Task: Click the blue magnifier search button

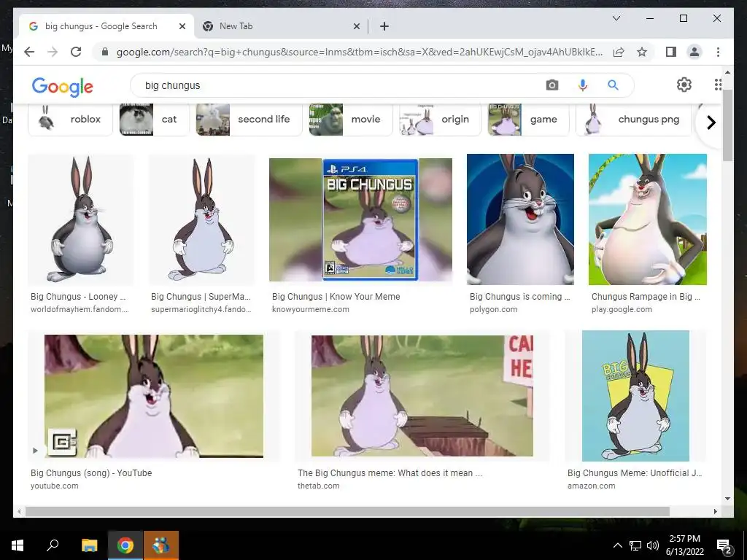Action: 613,85
